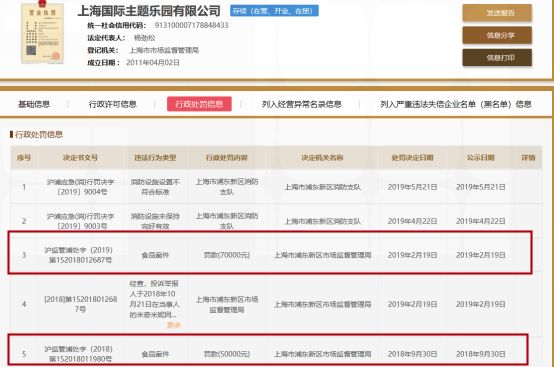The width and height of the screenshot is (554, 367).
Task: Click the 存续 status badge
Action: click(274, 11)
